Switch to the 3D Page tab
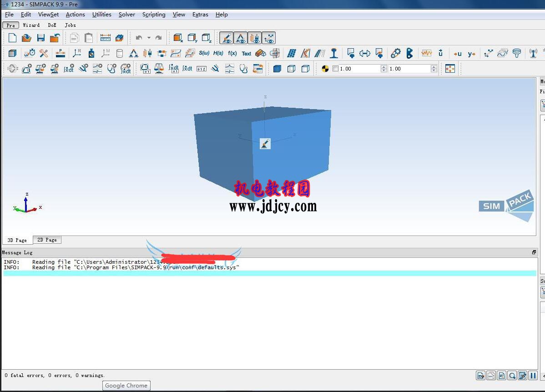This screenshot has height=392, width=545. click(x=17, y=240)
